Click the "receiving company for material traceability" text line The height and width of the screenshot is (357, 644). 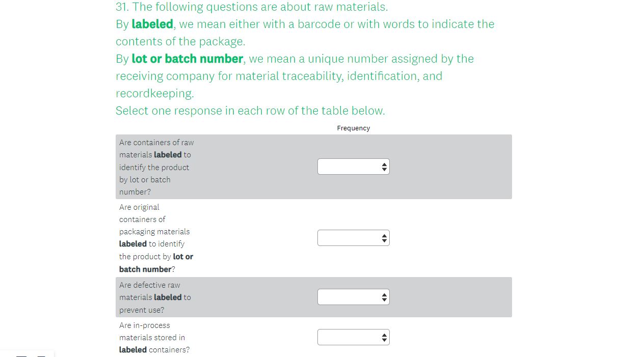pos(279,76)
